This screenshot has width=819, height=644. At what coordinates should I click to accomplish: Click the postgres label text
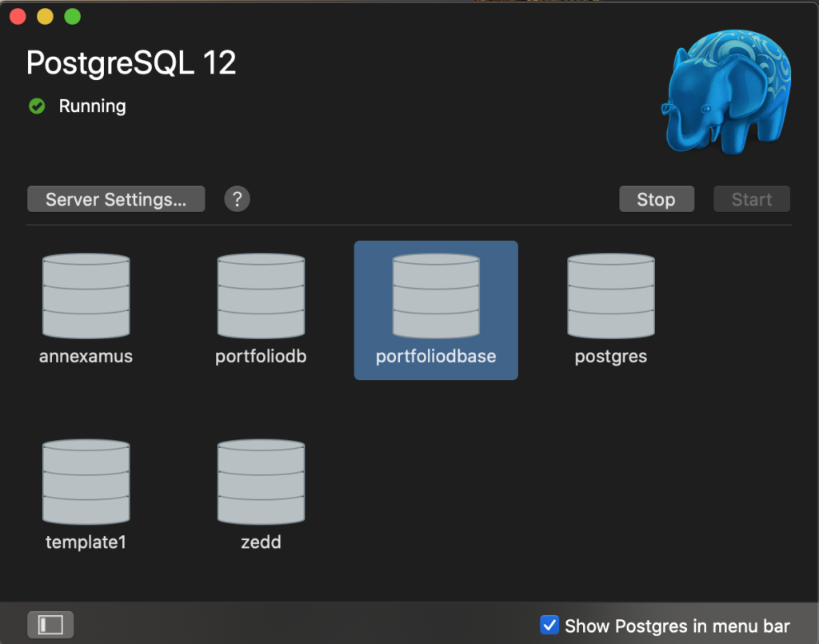tap(611, 357)
